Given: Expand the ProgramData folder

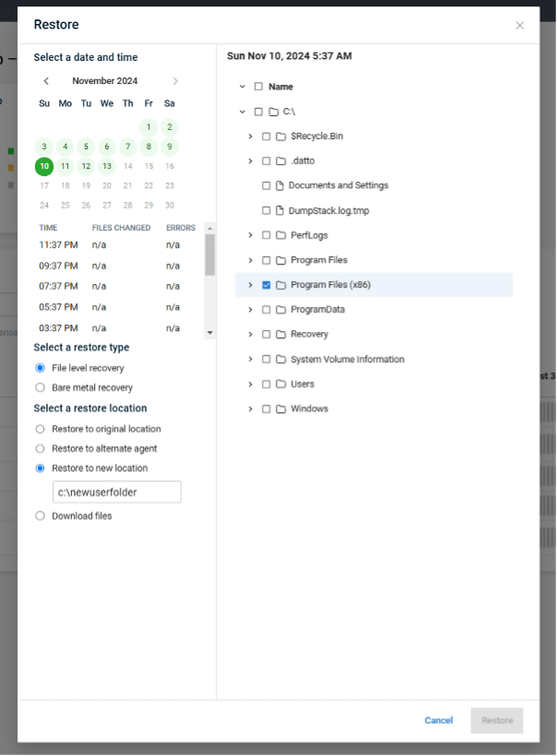Looking at the screenshot, I should click(250, 310).
